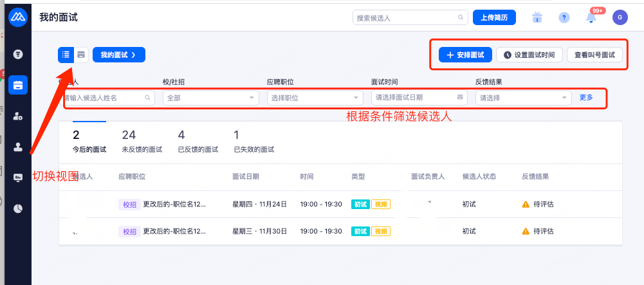
Task: Switch to calendar view toggle
Action: (81, 55)
